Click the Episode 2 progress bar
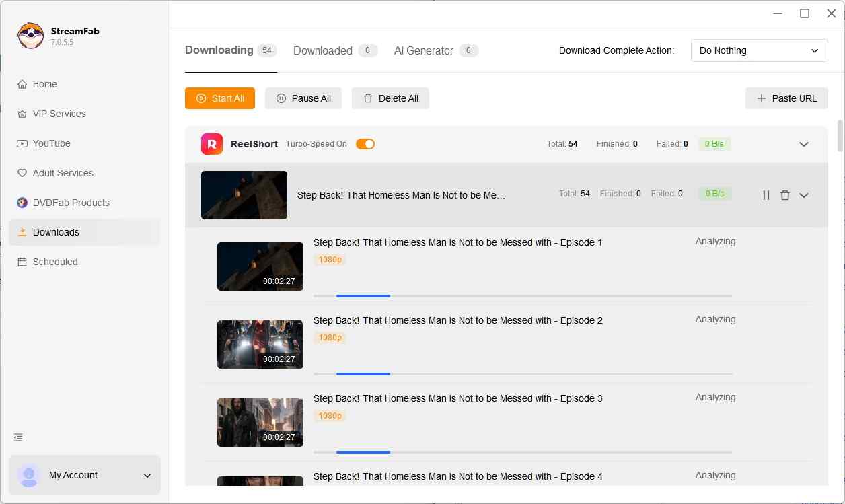The width and height of the screenshot is (845, 504). (523, 374)
